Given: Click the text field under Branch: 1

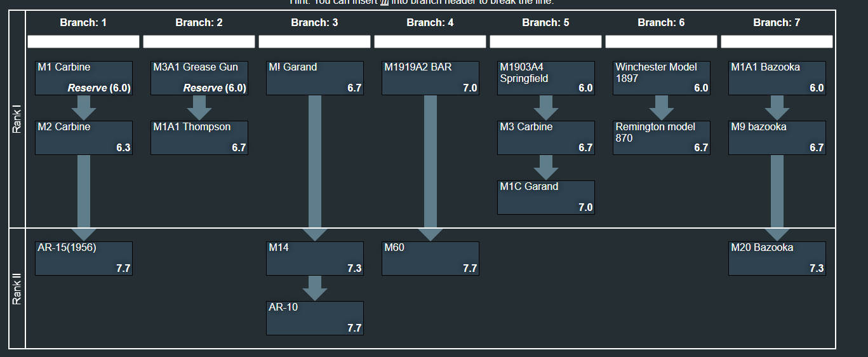Looking at the screenshot, I should pyautogui.click(x=84, y=42).
